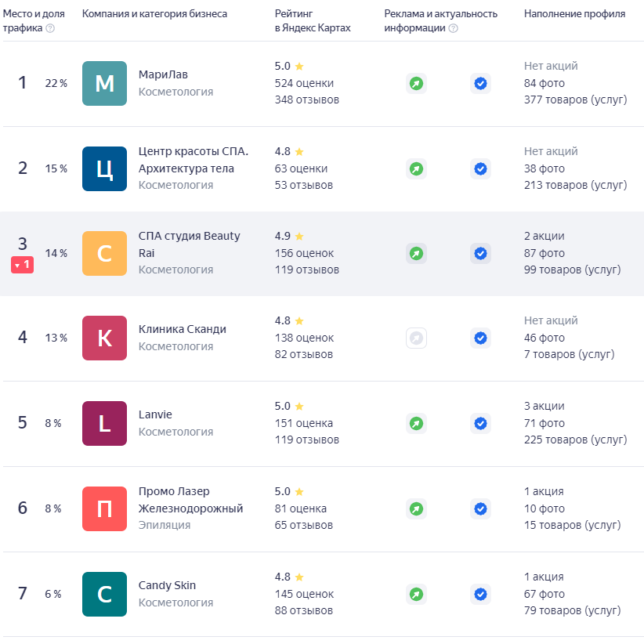Click the star beside Candy Skin's 4.8 rating
644x644 pixels.
click(x=299, y=577)
